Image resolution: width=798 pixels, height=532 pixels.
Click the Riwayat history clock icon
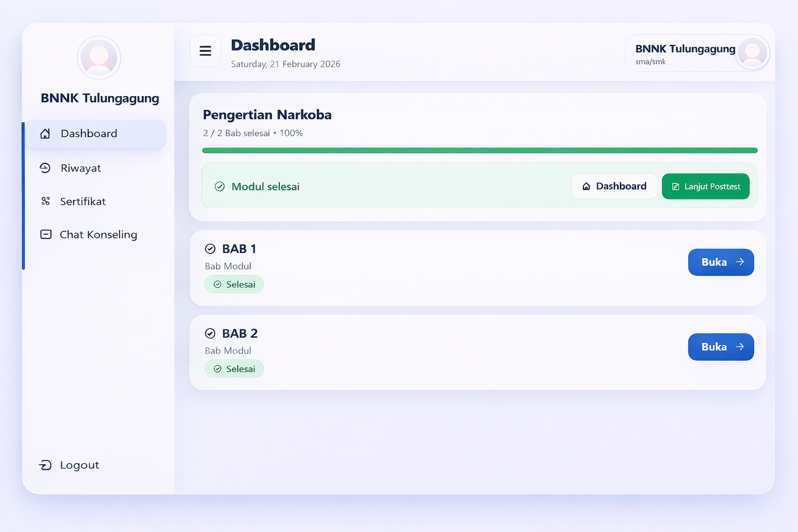45,168
